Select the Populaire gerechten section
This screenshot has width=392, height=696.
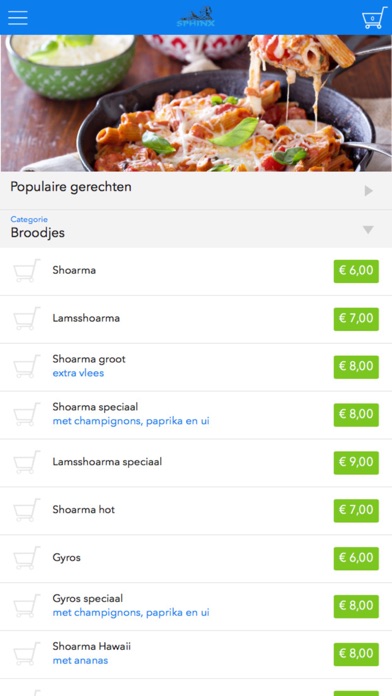(196, 190)
